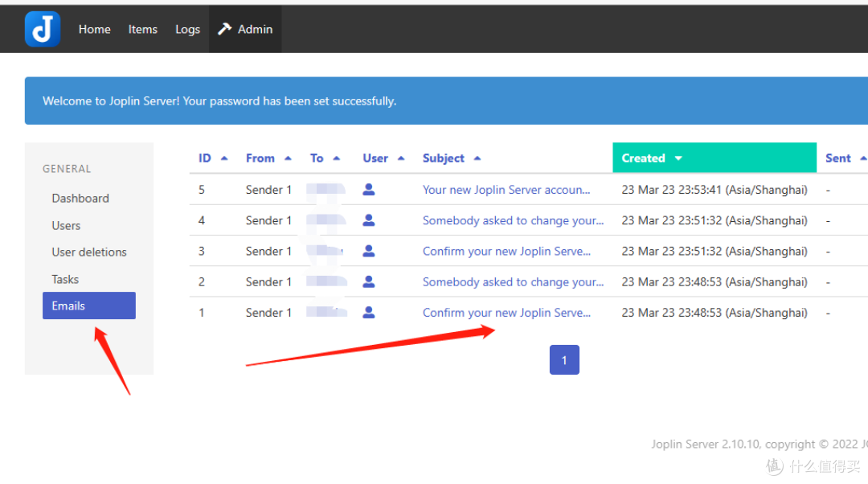Toggle sort order on Created column
The image size is (868, 484).
tap(651, 158)
